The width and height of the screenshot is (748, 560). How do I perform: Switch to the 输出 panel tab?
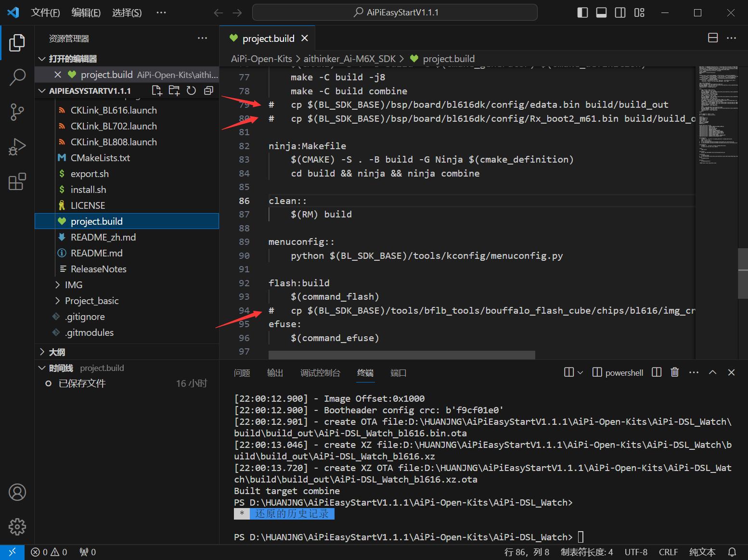tap(275, 373)
